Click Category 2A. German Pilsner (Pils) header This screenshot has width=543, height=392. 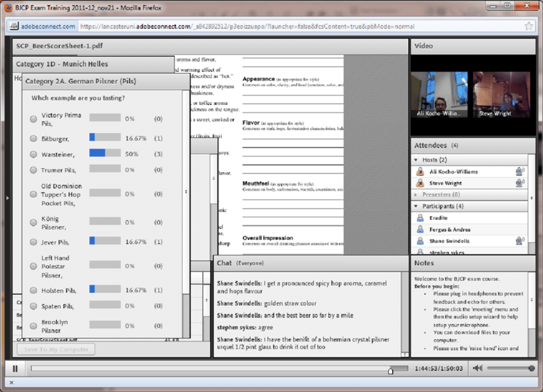[106, 81]
